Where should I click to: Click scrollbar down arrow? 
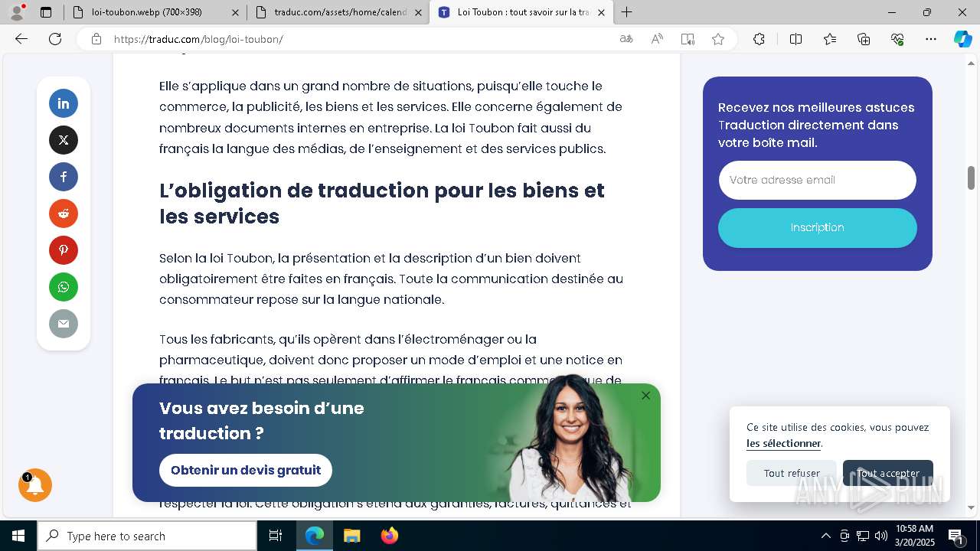click(x=971, y=507)
